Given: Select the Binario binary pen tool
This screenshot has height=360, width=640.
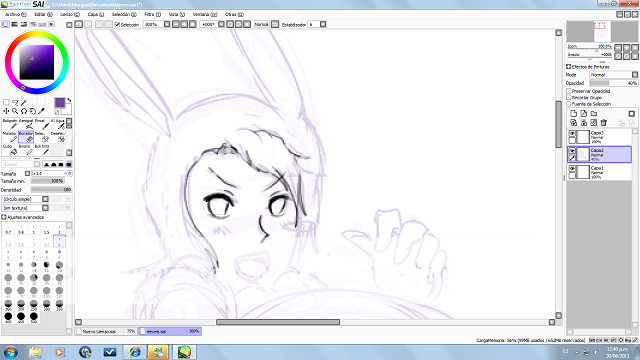Looking at the screenshot, I should (x=26, y=150).
